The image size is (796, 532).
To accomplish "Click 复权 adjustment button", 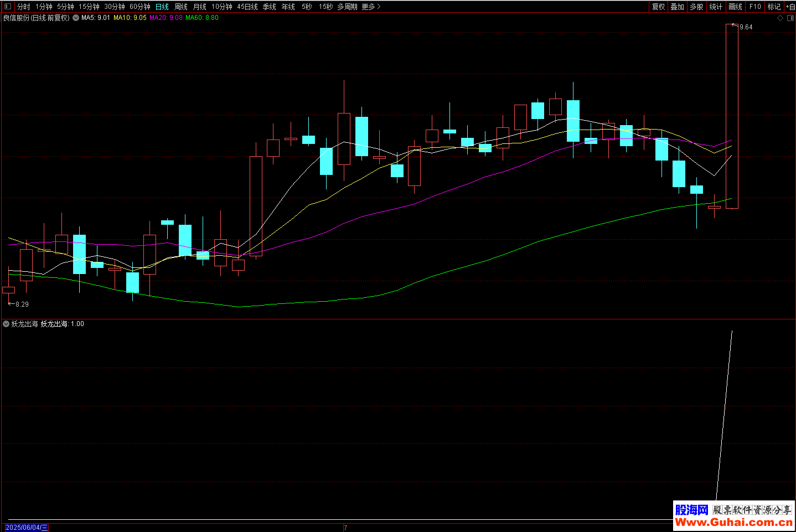I will pos(658,7).
